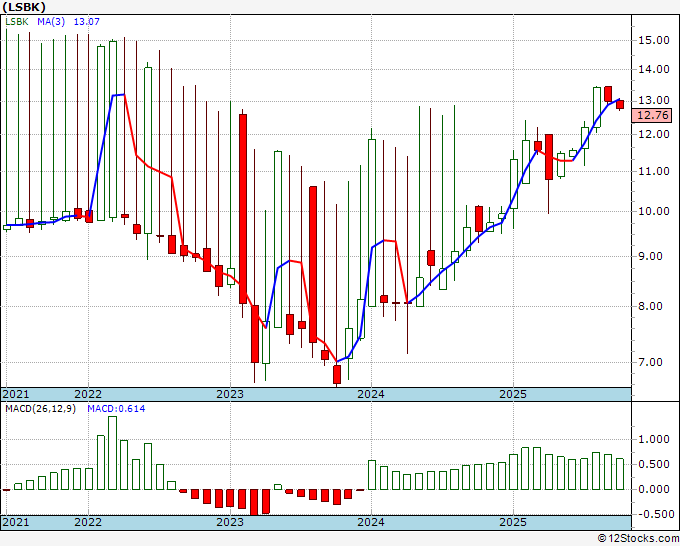Viewport: 680px width, 546px height.
Task: Click 2023 on the MACD timeline
Action: pyautogui.click(x=230, y=522)
